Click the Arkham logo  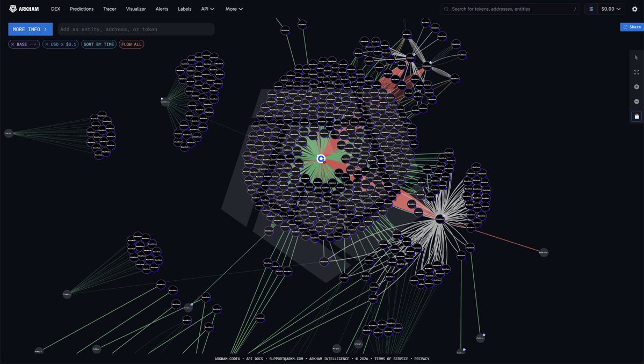[x=24, y=9]
